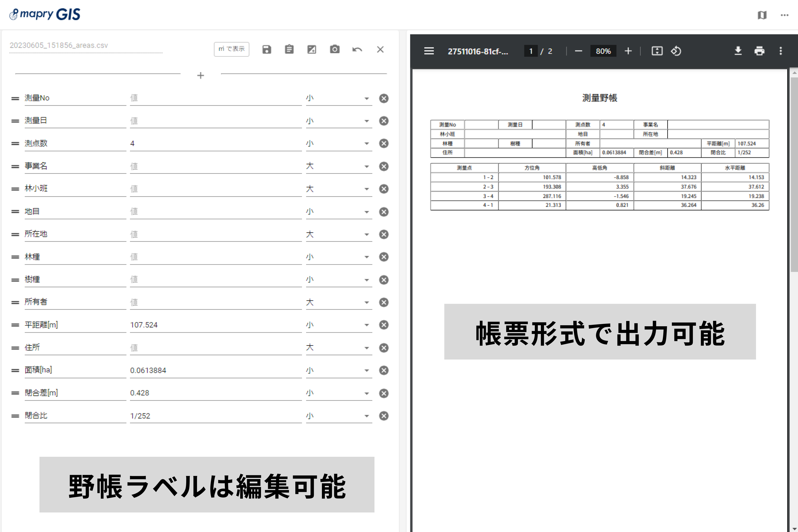Click the 所在地 value input field
The height and width of the screenshot is (532, 798).
click(216, 234)
